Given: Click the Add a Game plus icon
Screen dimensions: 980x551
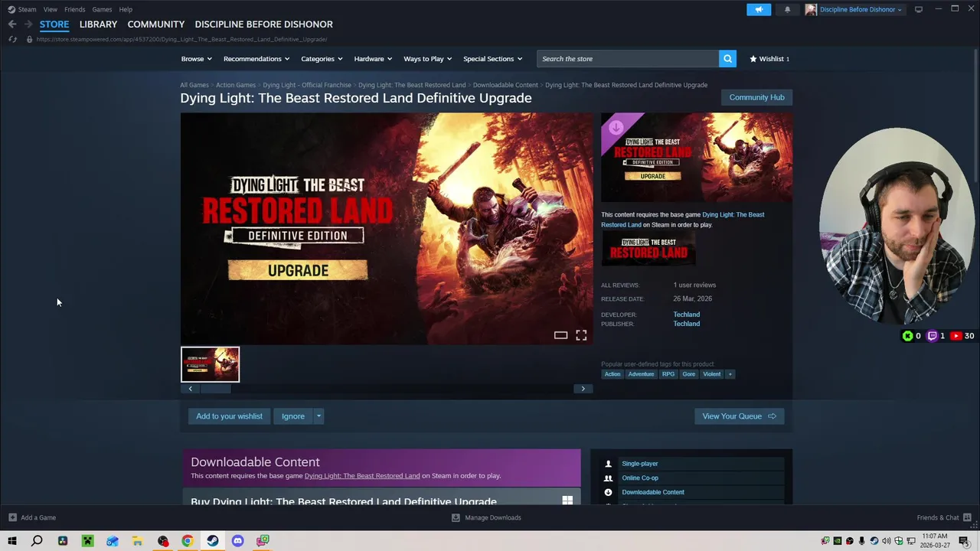Looking at the screenshot, I should tap(12, 517).
